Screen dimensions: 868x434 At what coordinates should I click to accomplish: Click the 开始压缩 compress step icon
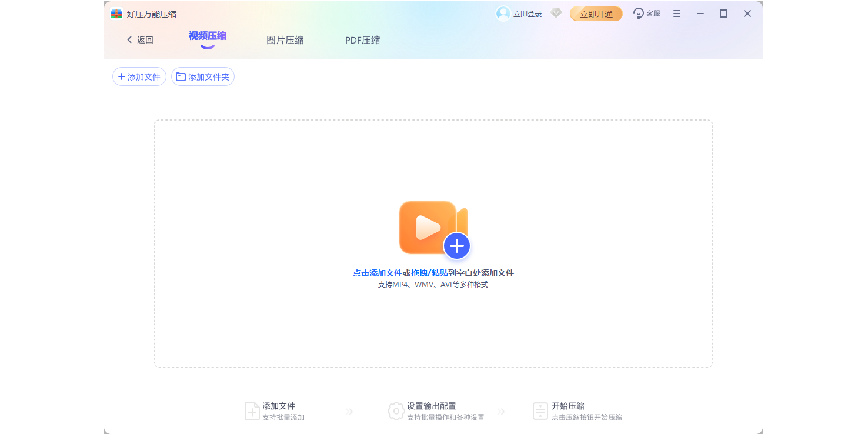tap(540, 411)
